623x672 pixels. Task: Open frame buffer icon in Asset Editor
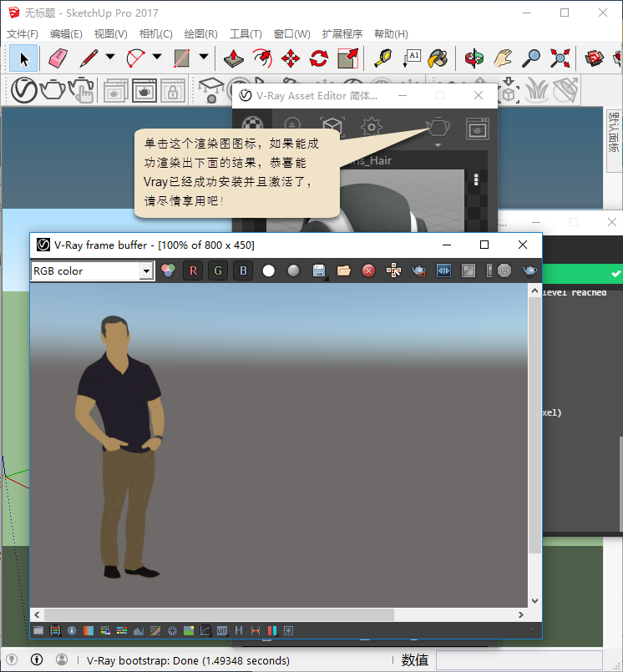pyautogui.click(x=477, y=129)
